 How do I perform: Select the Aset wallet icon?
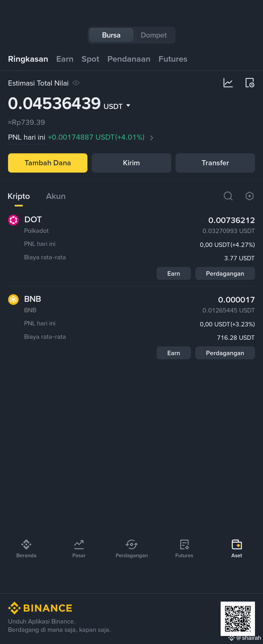[236, 545]
